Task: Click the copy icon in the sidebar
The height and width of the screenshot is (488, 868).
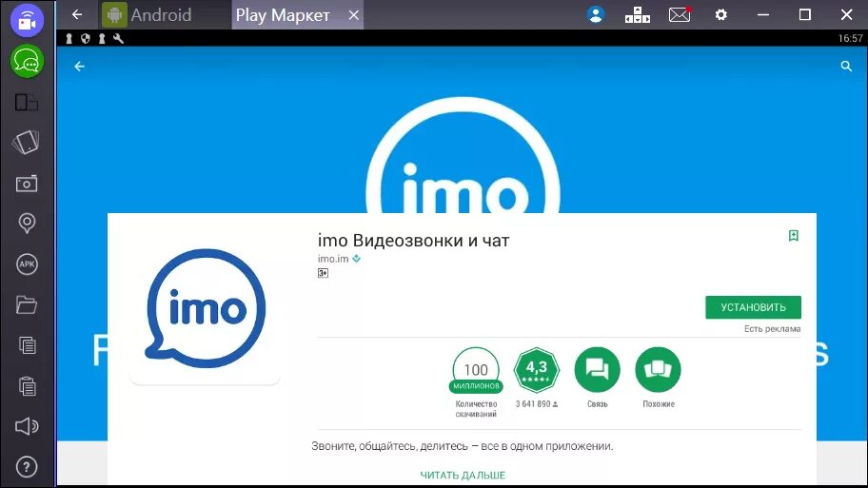Action: click(27, 345)
